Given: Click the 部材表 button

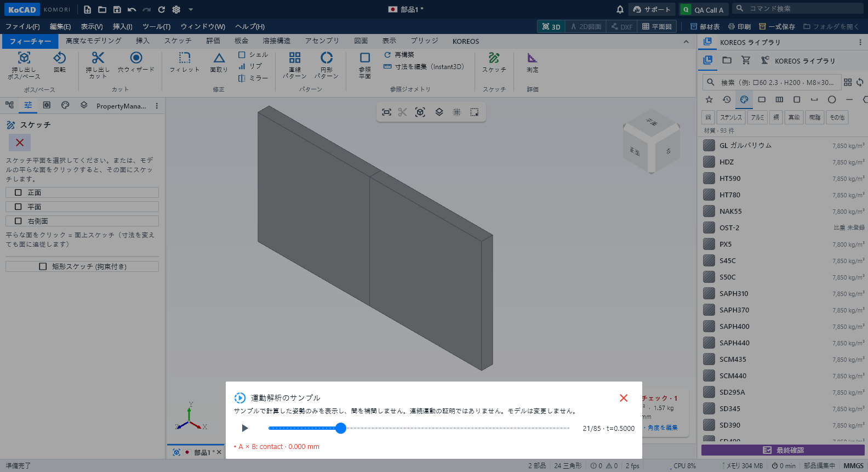Looking at the screenshot, I should [705, 26].
